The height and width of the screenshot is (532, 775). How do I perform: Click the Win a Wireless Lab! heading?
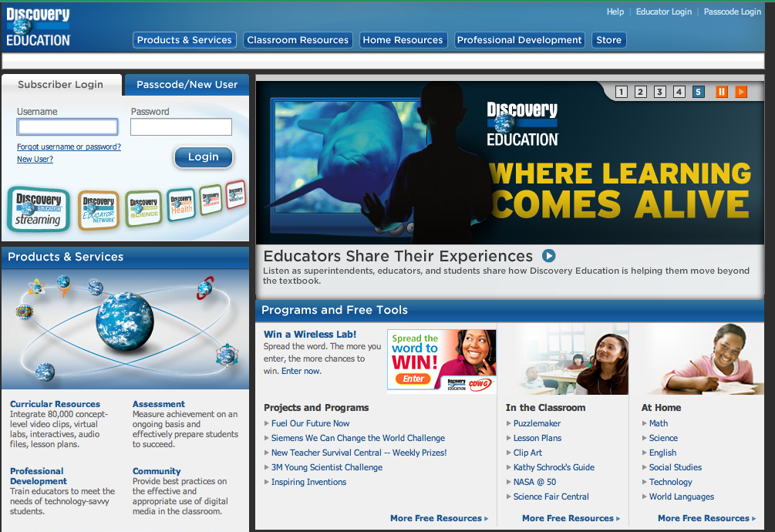point(310,335)
